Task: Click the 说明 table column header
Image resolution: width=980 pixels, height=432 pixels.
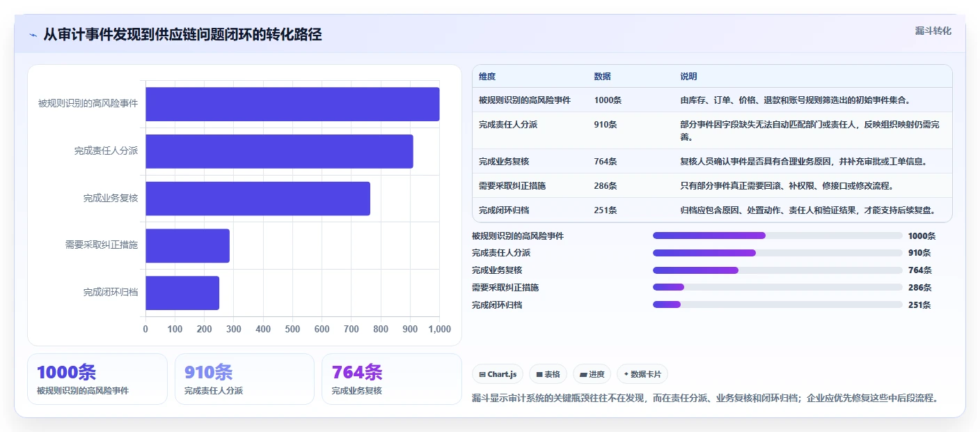Action: [688, 77]
